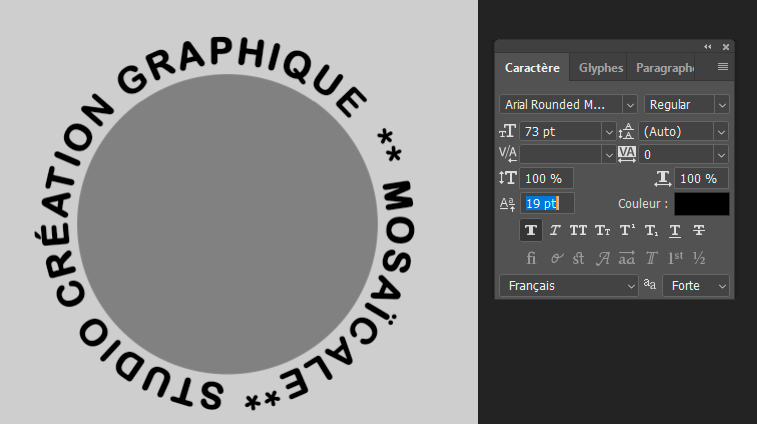
Task: Apply Superscript style icon
Action: click(x=627, y=231)
